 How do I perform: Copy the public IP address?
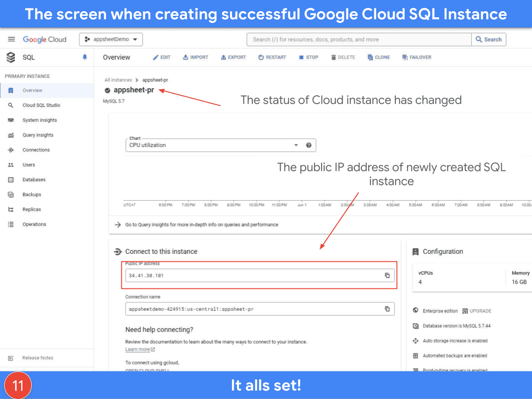click(x=387, y=275)
